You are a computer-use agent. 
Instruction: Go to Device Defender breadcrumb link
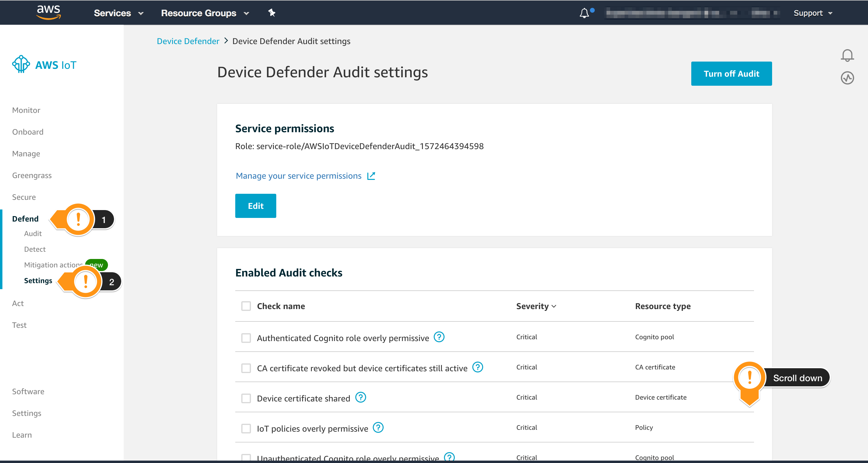coord(188,41)
